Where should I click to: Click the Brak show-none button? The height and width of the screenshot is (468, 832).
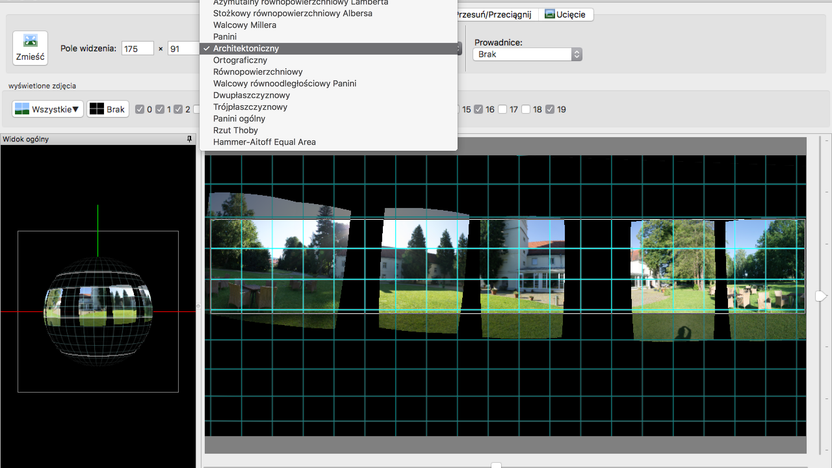[108, 109]
